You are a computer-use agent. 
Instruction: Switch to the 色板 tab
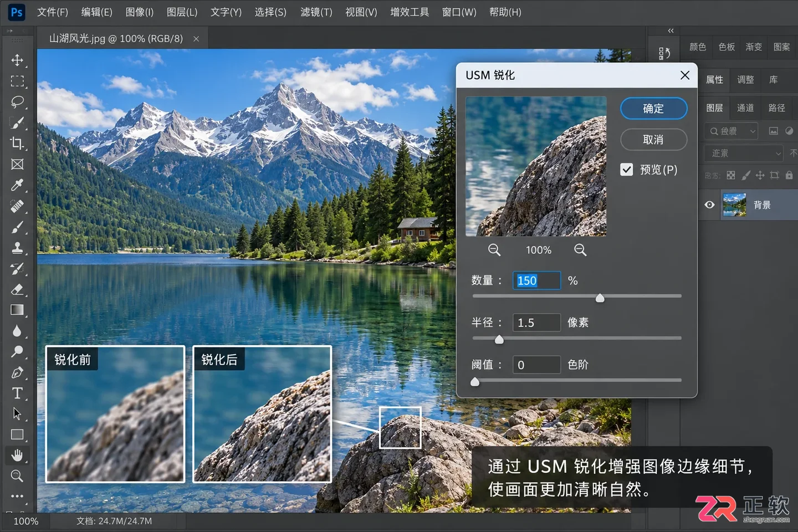[727, 47]
